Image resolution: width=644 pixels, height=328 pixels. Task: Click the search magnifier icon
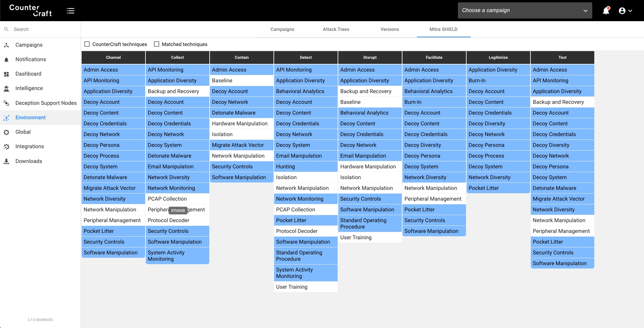coord(6,29)
